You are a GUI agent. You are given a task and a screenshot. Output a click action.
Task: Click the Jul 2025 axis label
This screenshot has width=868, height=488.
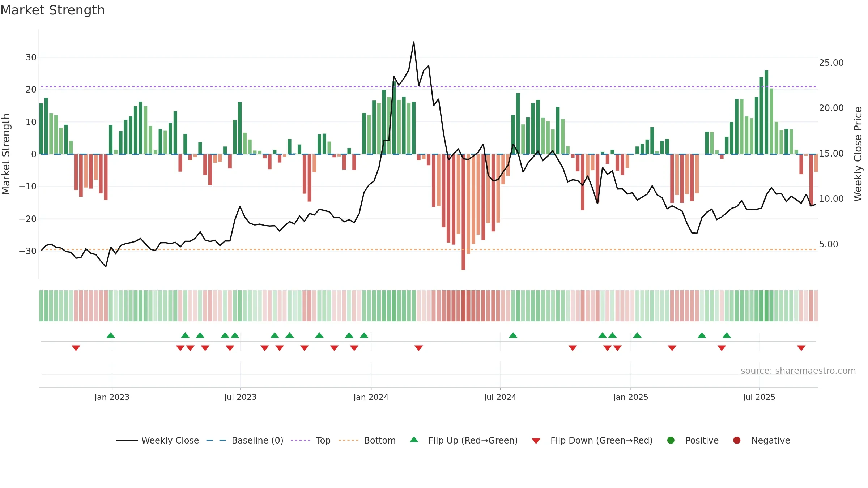pos(759,397)
